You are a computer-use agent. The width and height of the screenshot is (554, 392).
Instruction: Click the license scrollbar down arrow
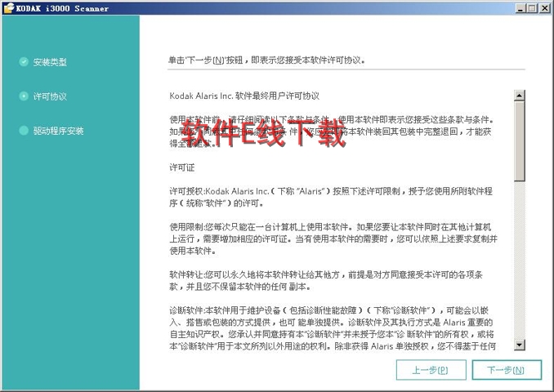[x=519, y=345]
